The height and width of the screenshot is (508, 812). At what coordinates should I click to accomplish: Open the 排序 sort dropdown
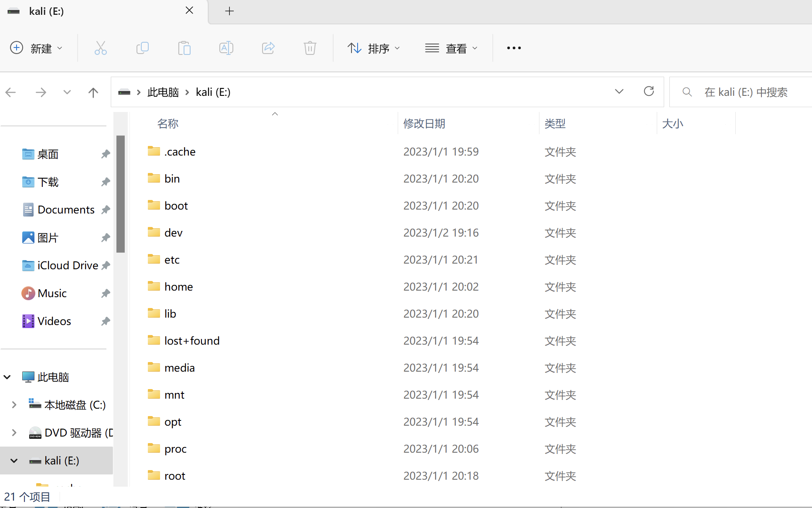point(374,48)
